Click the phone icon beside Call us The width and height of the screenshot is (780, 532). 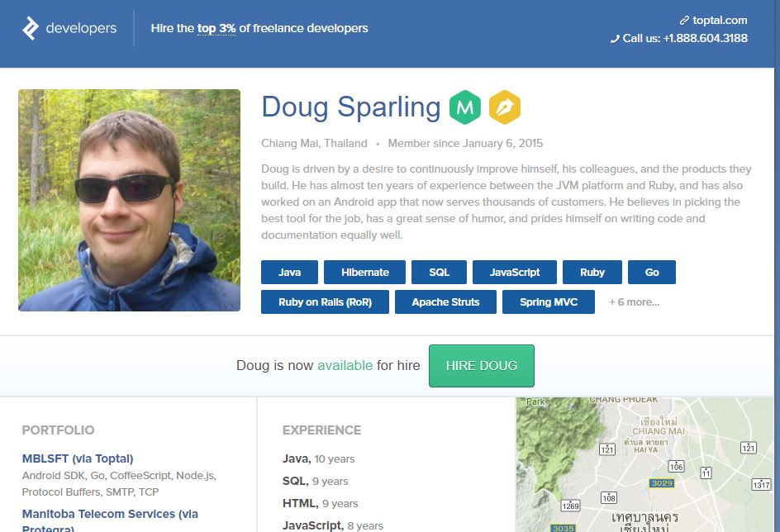[x=615, y=39]
